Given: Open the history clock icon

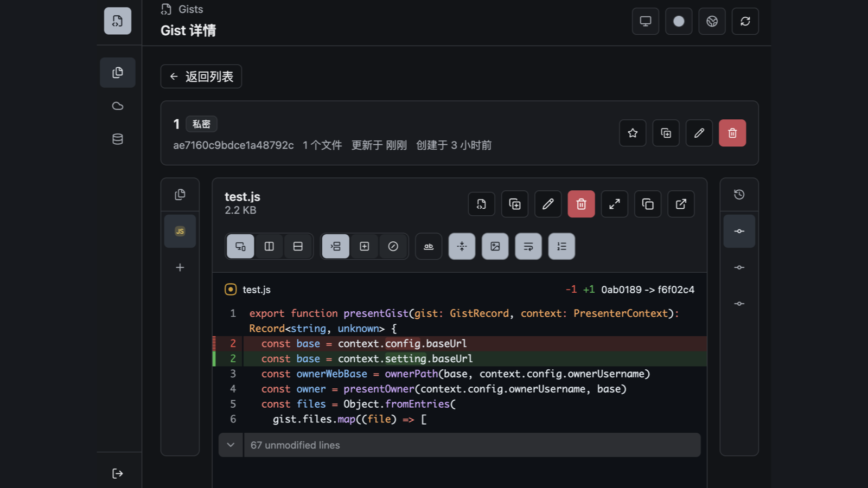Looking at the screenshot, I should coord(739,195).
